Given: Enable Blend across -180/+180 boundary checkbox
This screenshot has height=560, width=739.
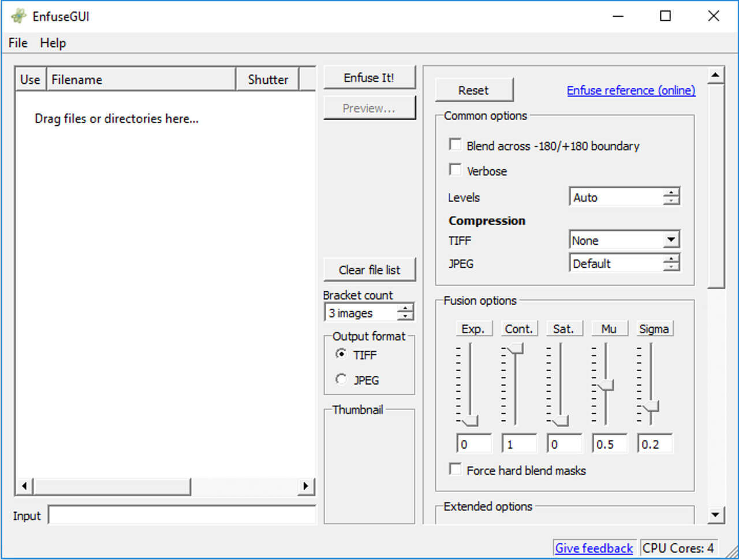Looking at the screenshot, I should pos(455,144).
